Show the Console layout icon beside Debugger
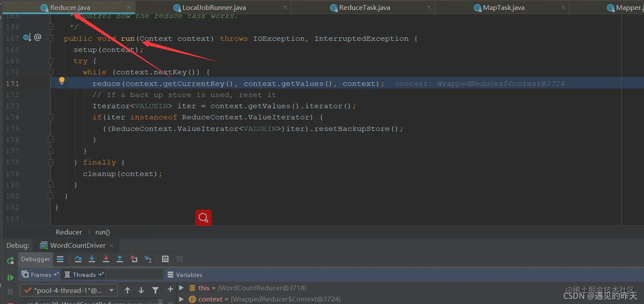644x304 pixels. 60,259
